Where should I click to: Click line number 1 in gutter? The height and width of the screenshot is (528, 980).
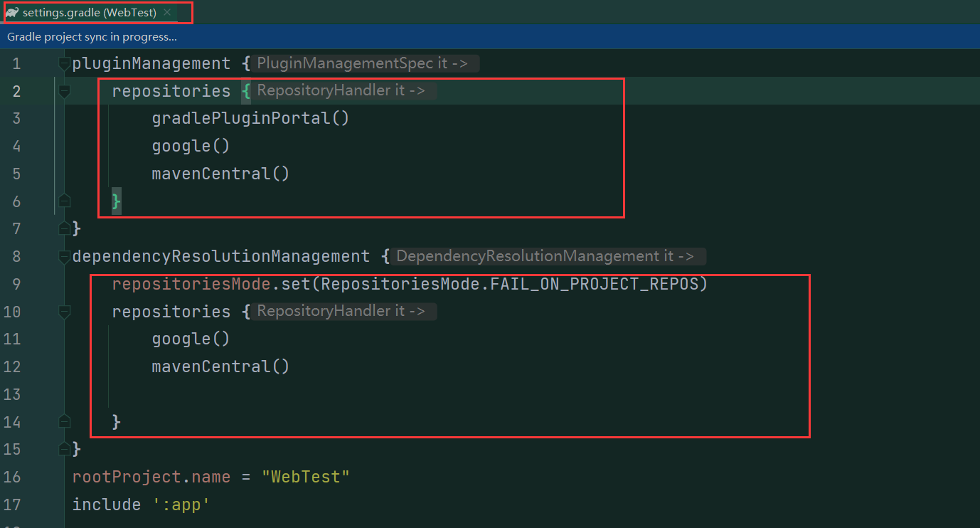(x=16, y=63)
